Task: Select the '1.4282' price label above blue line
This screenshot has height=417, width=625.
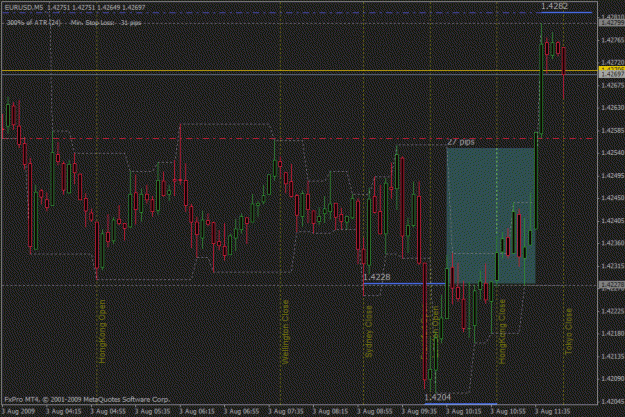Action: (554, 6)
